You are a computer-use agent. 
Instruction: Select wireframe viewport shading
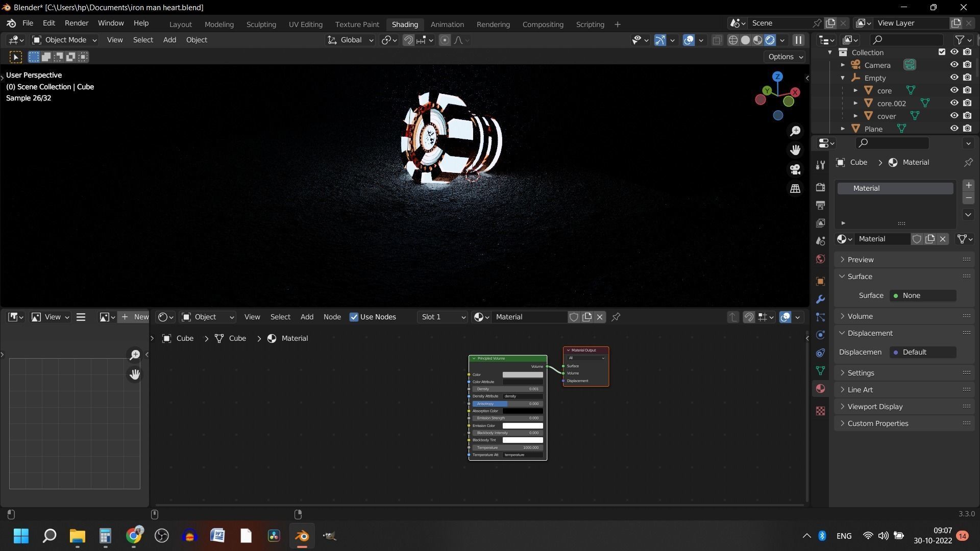[x=733, y=40]
